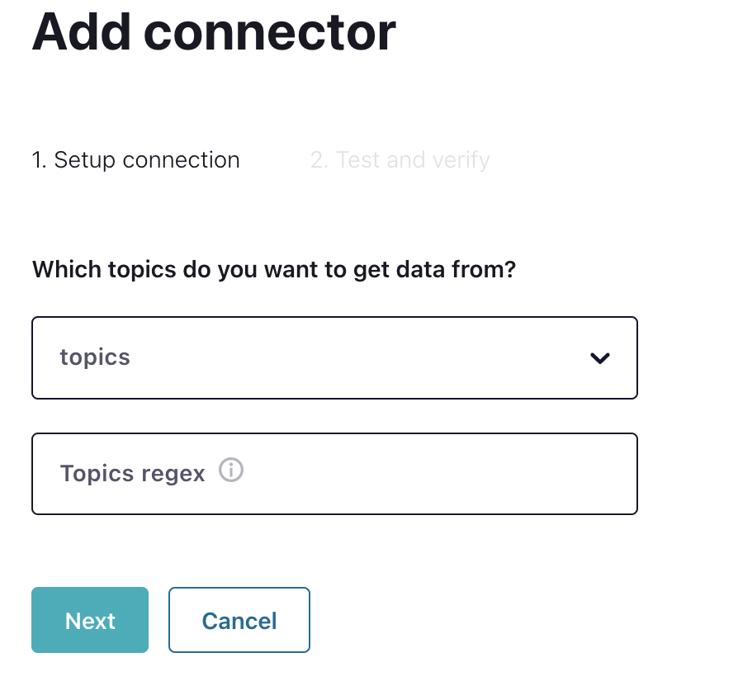Click the 'Add connector' page heading
738x700 pixels.
point(214,31)
